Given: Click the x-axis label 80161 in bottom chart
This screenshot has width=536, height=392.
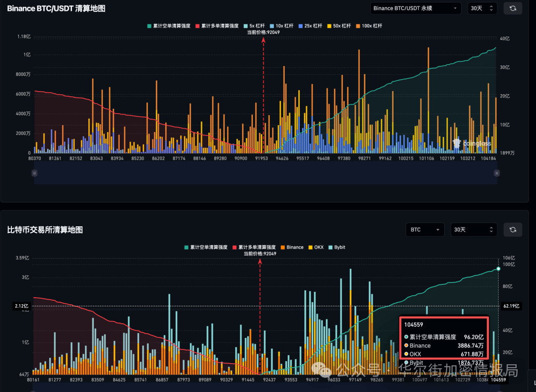Looking at the screenshot, I should click(33, 380).
